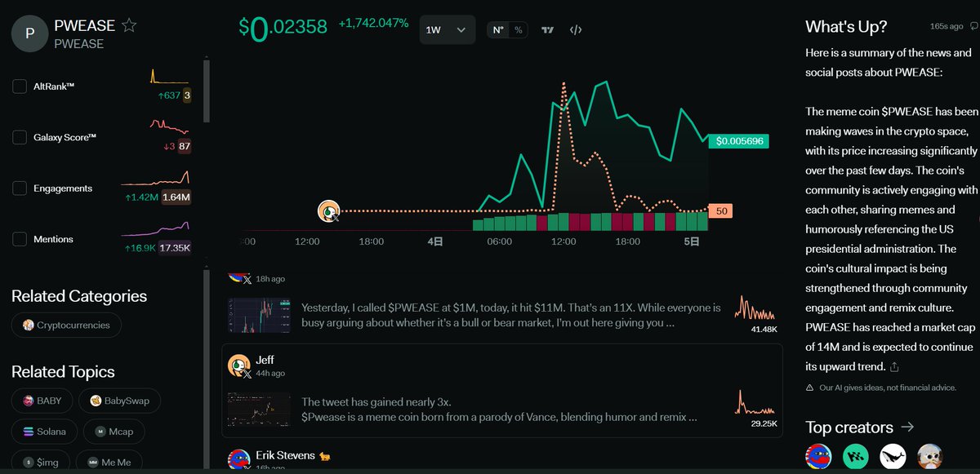Click the $11M post chart thumbnail
Image resolution: width=980 pixels, height=474 pixels.
(x=259, y=315)
